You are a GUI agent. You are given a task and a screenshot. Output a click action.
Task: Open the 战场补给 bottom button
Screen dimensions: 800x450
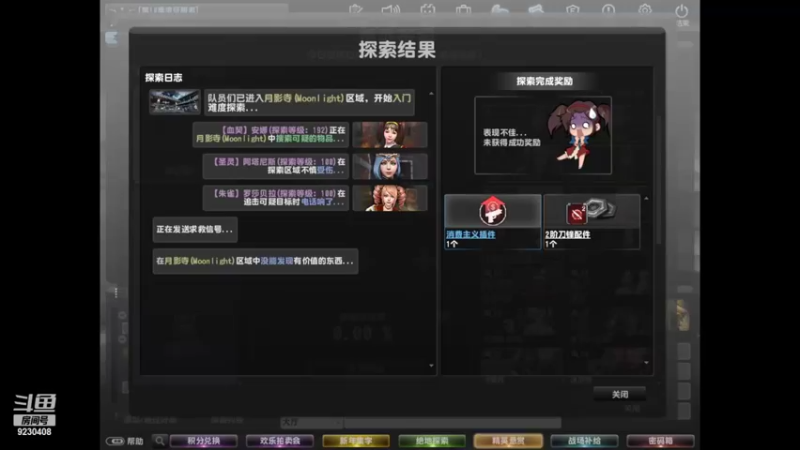[x=584, y=441]
